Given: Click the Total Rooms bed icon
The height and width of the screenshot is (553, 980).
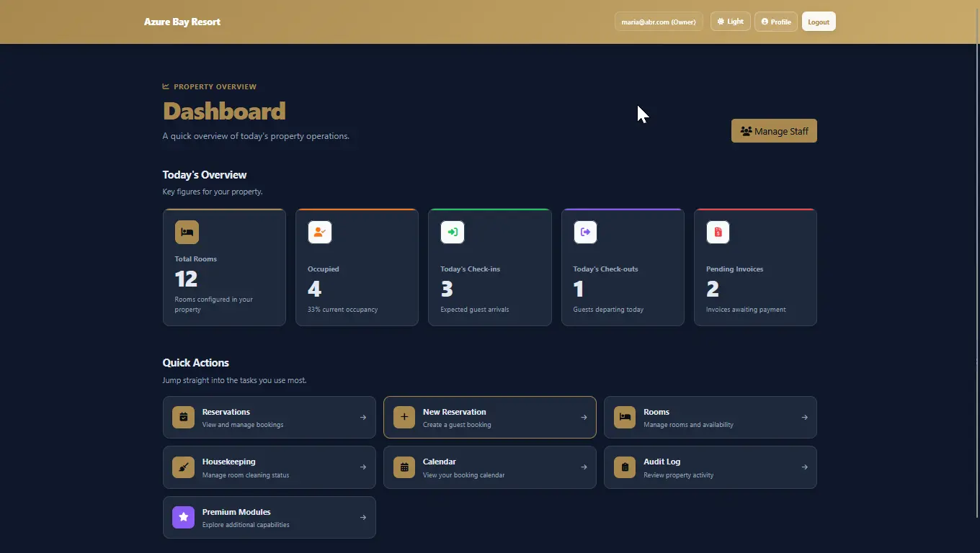Looking at the screenshot, I should 187,232.
